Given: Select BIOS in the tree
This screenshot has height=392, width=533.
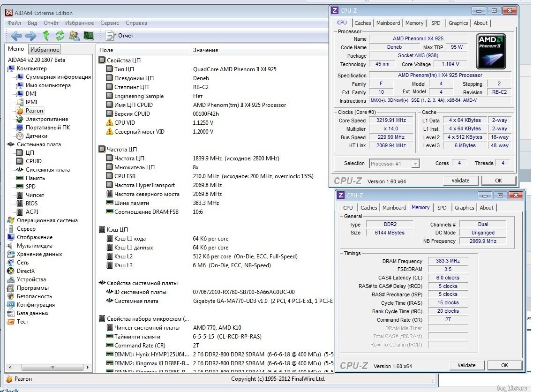Looking at the screenshot, I should pos(31,204).
